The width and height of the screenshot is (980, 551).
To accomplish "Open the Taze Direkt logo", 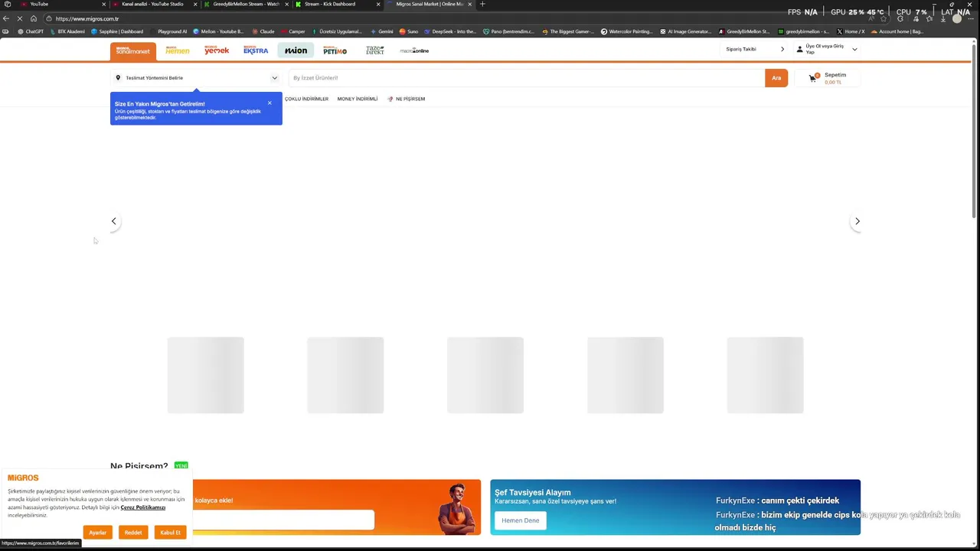I will point(374,51).
